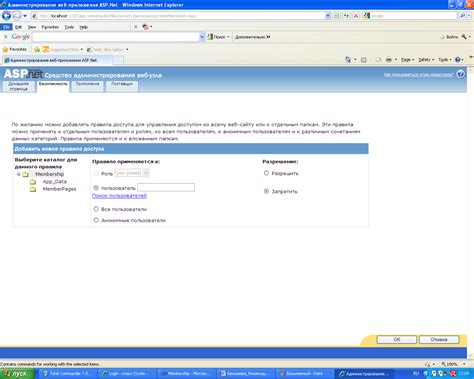Click the compatibility view icon in the address bar
This screenshot has width=474, height=379.
point(337,16)
